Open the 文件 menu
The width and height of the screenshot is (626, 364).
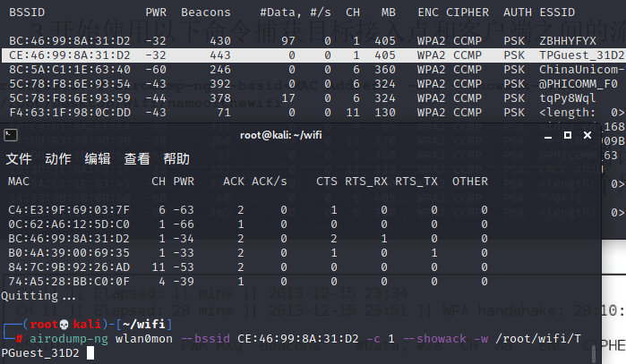tap(19, 158)
